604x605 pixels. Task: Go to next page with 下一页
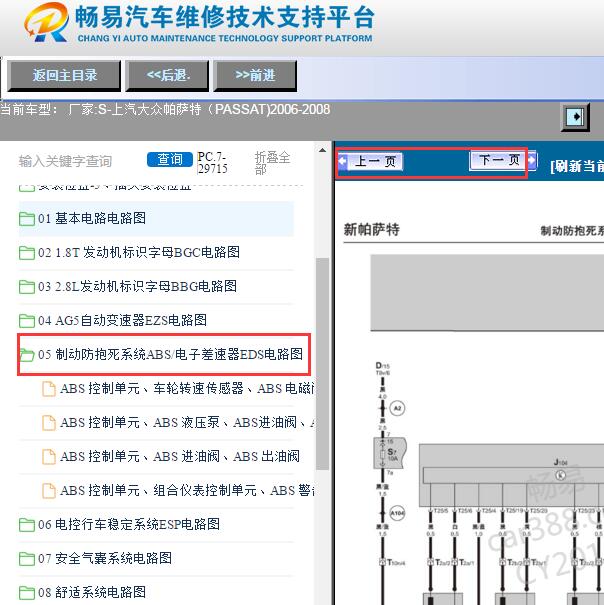[x=498, y=160]
